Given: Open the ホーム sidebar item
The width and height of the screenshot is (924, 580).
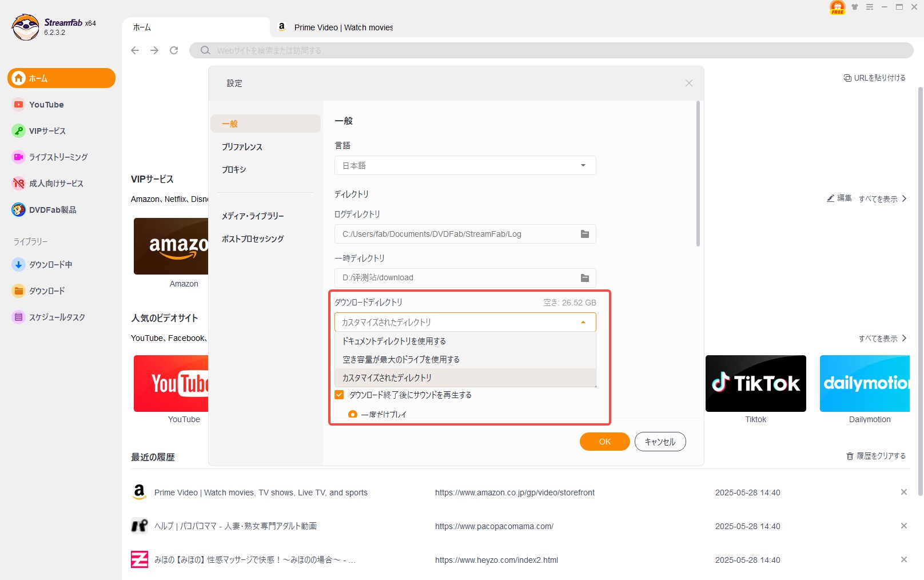Looking at the screenshot, I should click(61, 78).
